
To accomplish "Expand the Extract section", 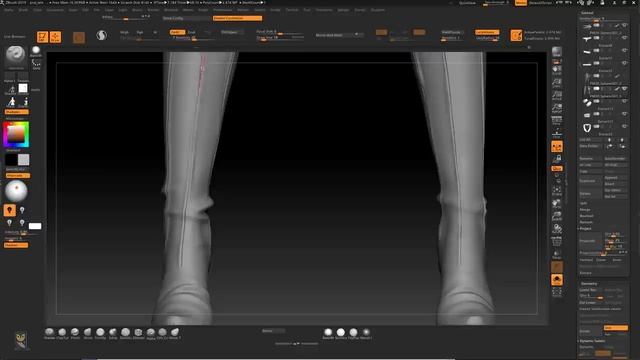I will 585,273.
